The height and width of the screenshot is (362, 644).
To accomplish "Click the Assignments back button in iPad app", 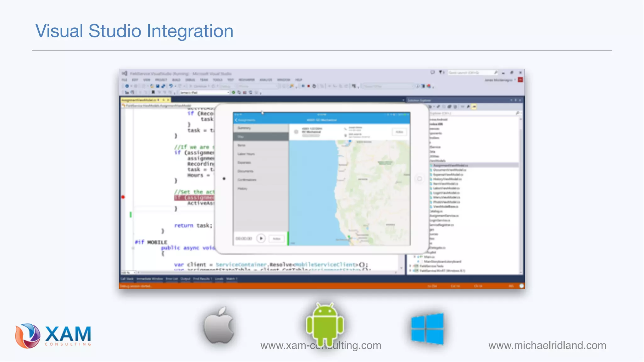I will pos(245,120).
